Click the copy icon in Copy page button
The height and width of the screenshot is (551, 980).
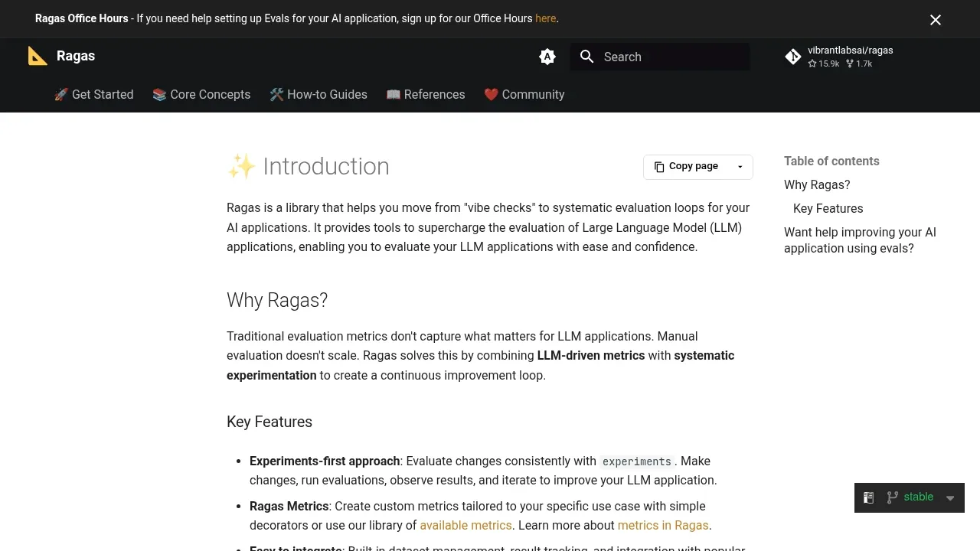click(659, 167)
